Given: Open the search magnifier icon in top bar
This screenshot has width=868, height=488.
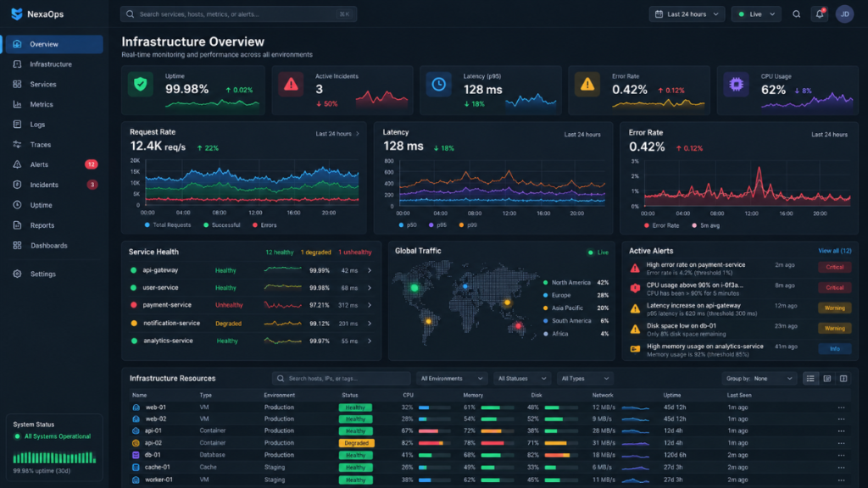Looking at the screenshot, I should 796,14.
